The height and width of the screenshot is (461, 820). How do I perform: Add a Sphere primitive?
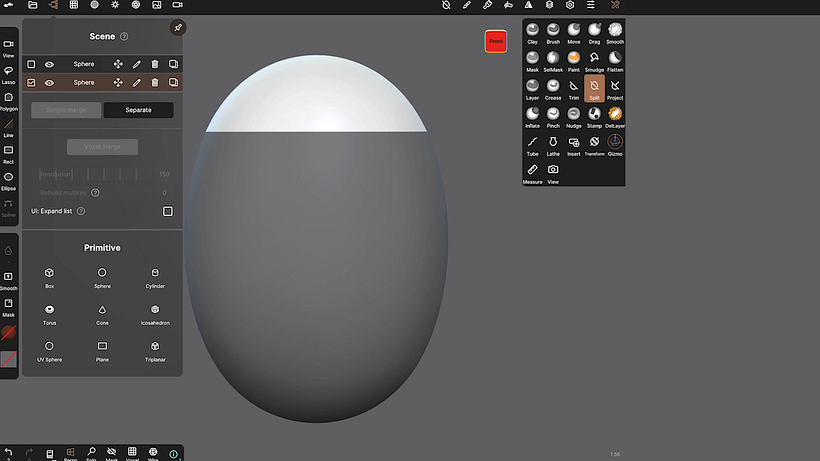click(102, 278)
